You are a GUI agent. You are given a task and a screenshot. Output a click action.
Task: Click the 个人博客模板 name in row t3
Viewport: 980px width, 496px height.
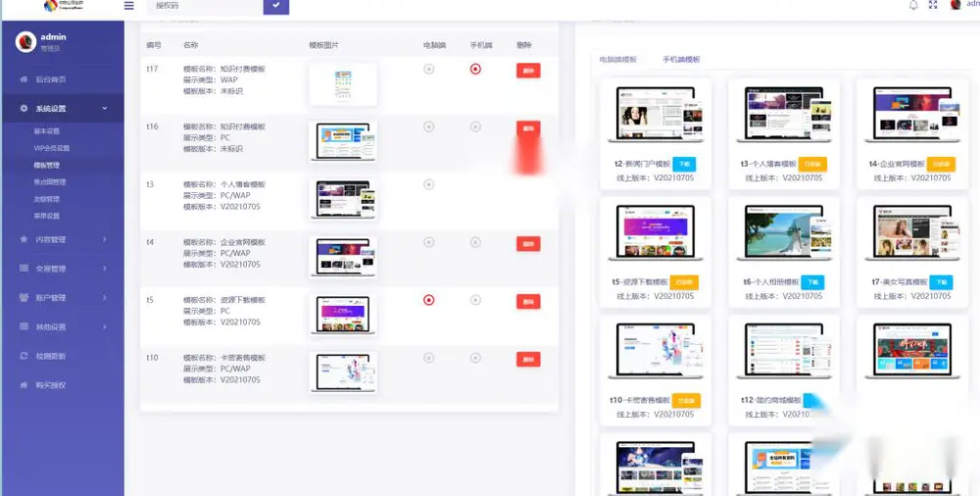(243, 184)
